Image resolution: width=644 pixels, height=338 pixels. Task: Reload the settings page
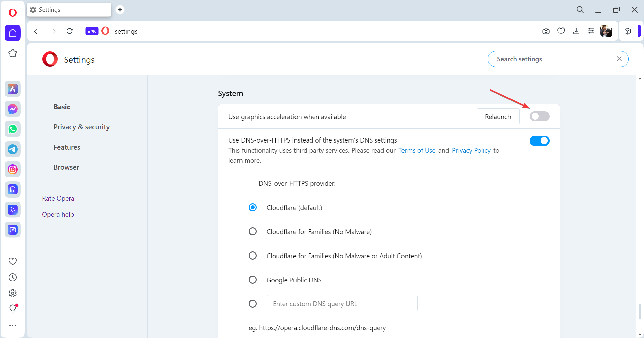tap(70, 31)
